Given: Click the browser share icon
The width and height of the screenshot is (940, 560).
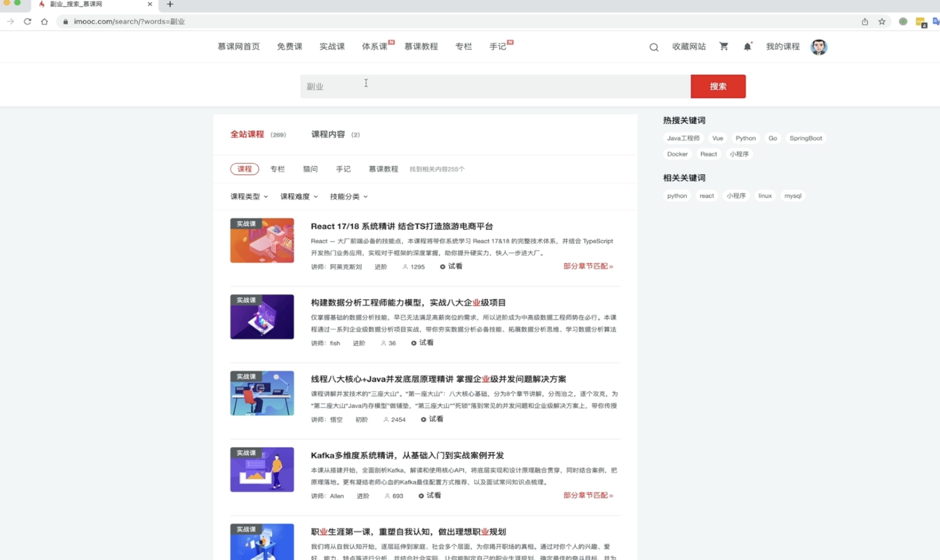Looking at the screenshot, I should 865,22.
